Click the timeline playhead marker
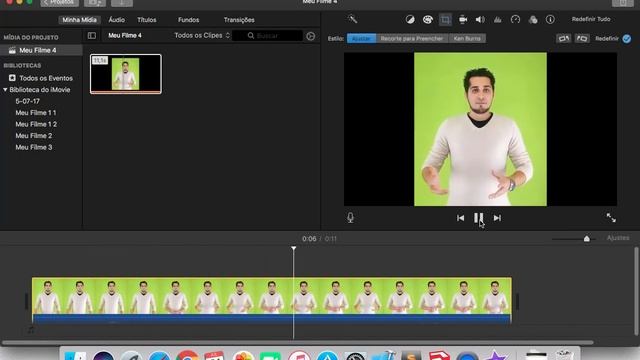 tap(293, 248)
